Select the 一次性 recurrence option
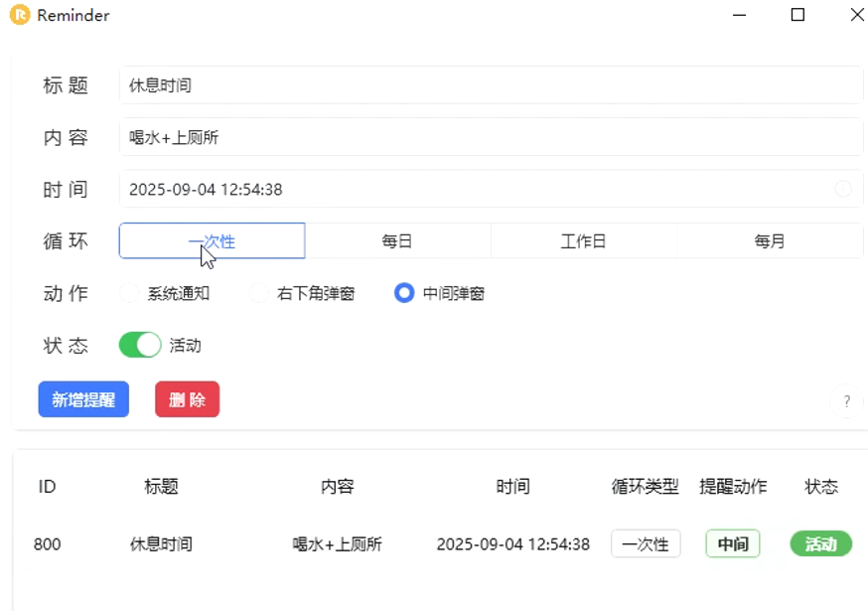The image size is (868, 611). coord(211,240)
